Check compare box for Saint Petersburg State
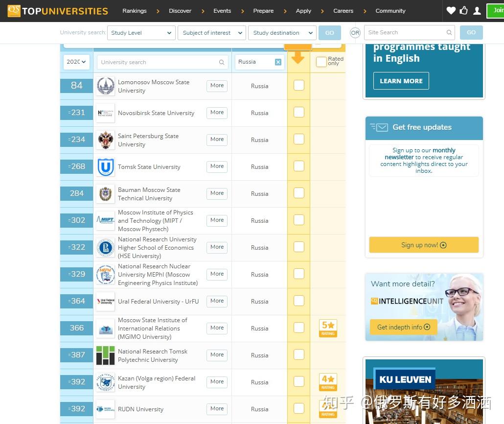The image size is (504, 424). pyautogui.click(x=299, y=140)
